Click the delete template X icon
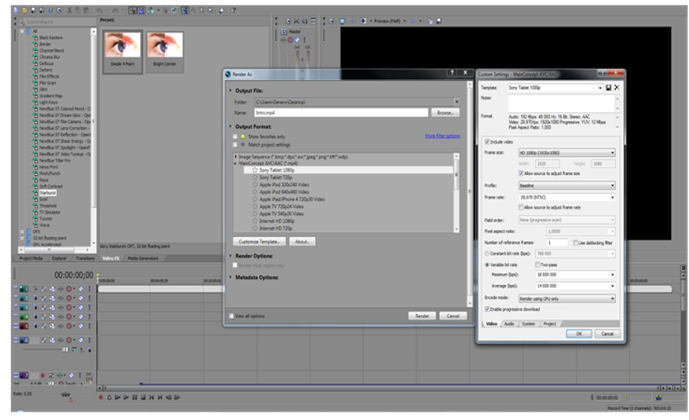This screenshot has width=689, height=420. (x=618, y=88)
